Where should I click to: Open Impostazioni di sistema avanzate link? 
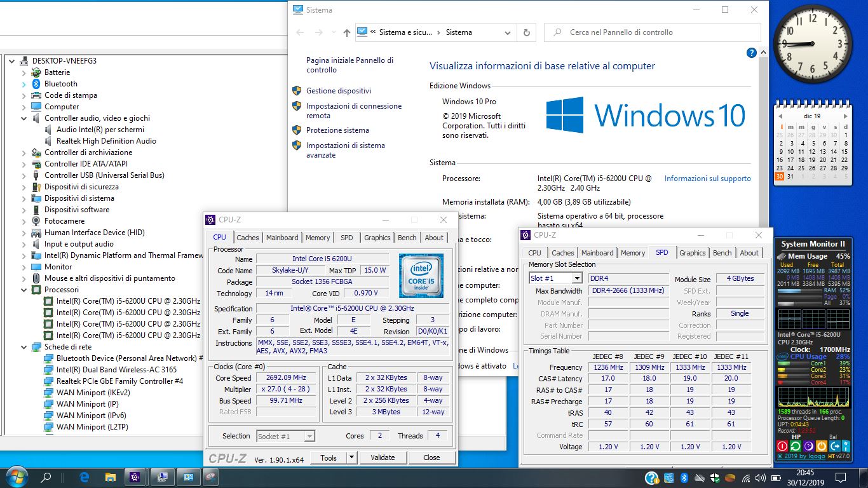pos(346,150)
